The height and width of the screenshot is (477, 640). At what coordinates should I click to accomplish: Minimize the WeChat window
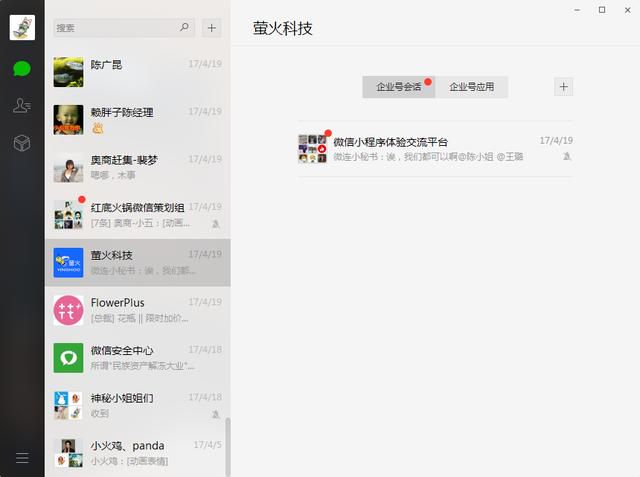tap(577, 10)
